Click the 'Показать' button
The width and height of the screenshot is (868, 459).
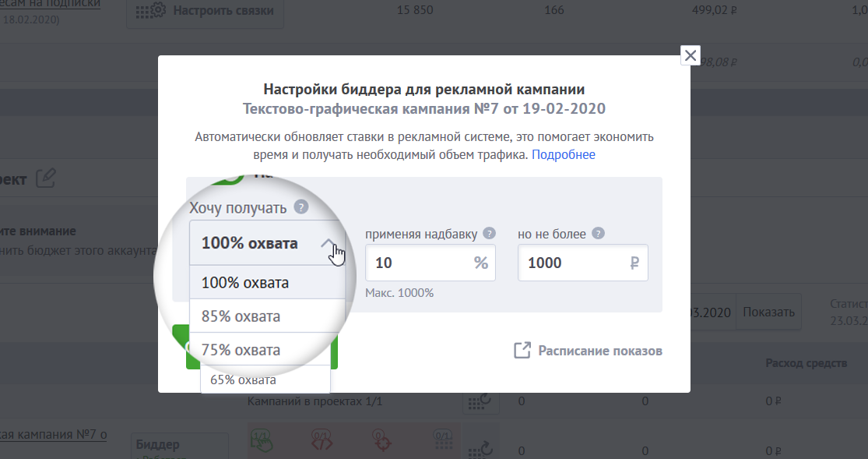click(768, 312)
